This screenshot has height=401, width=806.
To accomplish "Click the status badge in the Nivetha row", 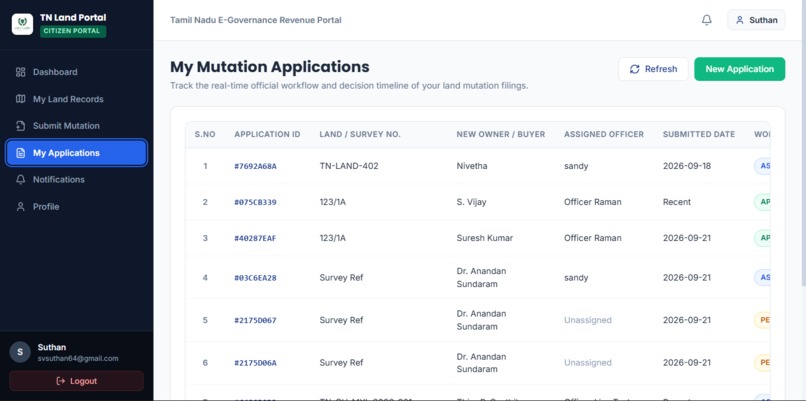I will click(x=762, y=166).
